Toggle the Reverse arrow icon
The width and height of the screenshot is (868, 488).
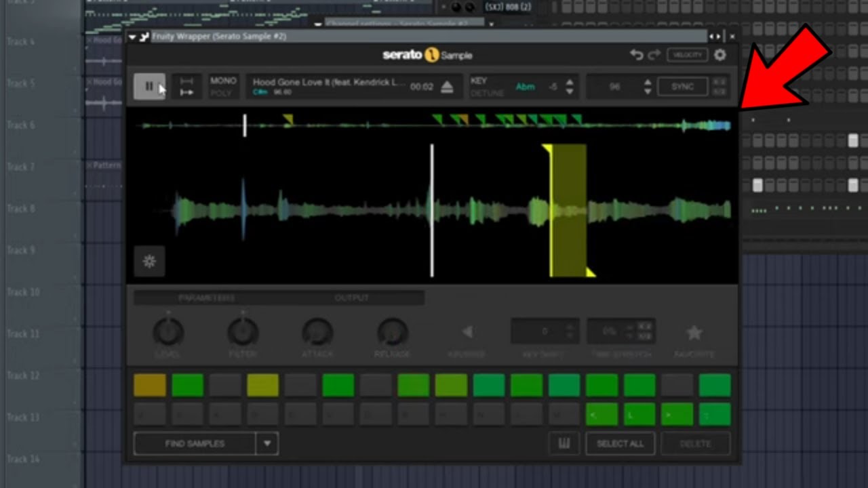tap(467, 332)
